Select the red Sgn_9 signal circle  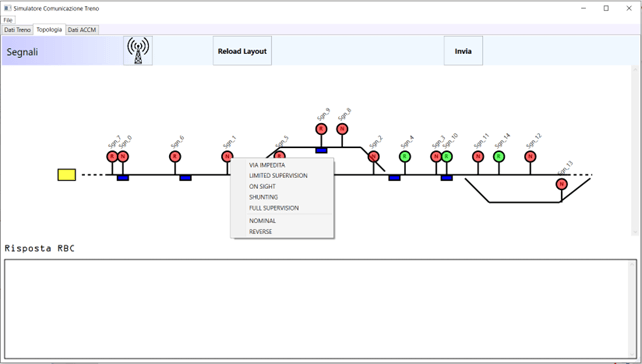point(321,129)
